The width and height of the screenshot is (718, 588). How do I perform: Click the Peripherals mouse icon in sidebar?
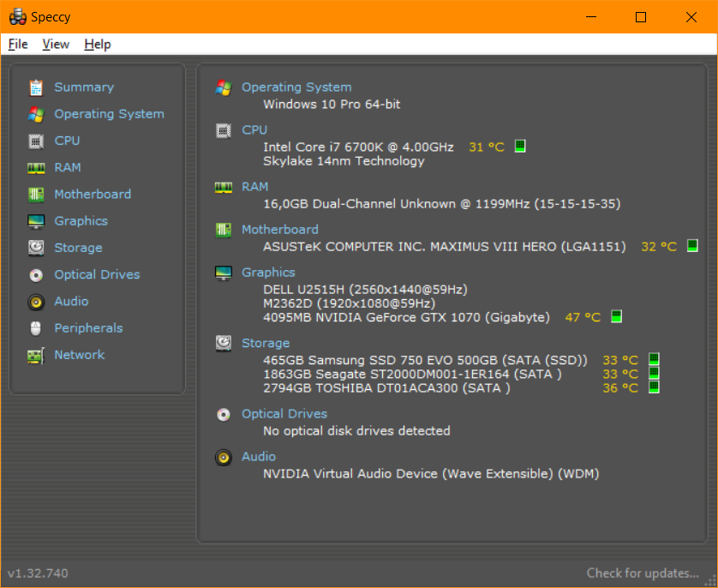(36, 328)
